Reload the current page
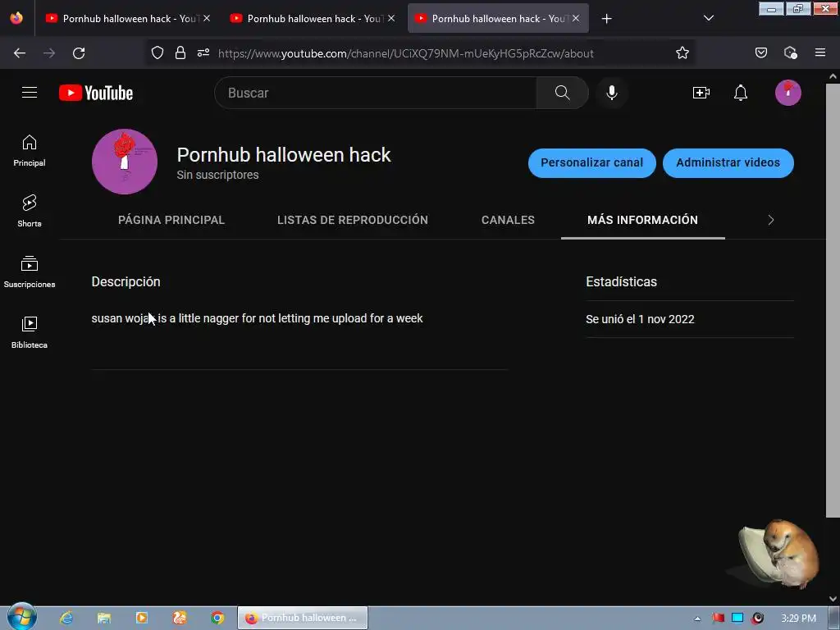 click(79, 53)
